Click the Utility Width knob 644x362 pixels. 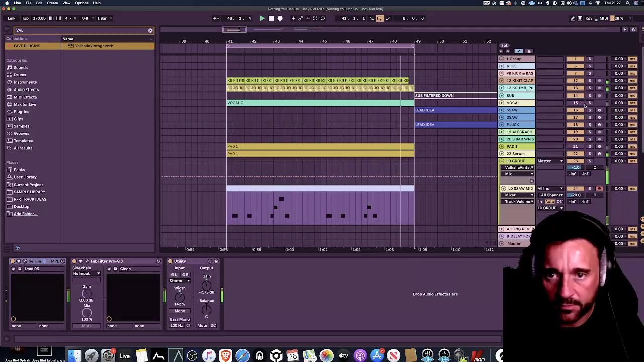180,296
